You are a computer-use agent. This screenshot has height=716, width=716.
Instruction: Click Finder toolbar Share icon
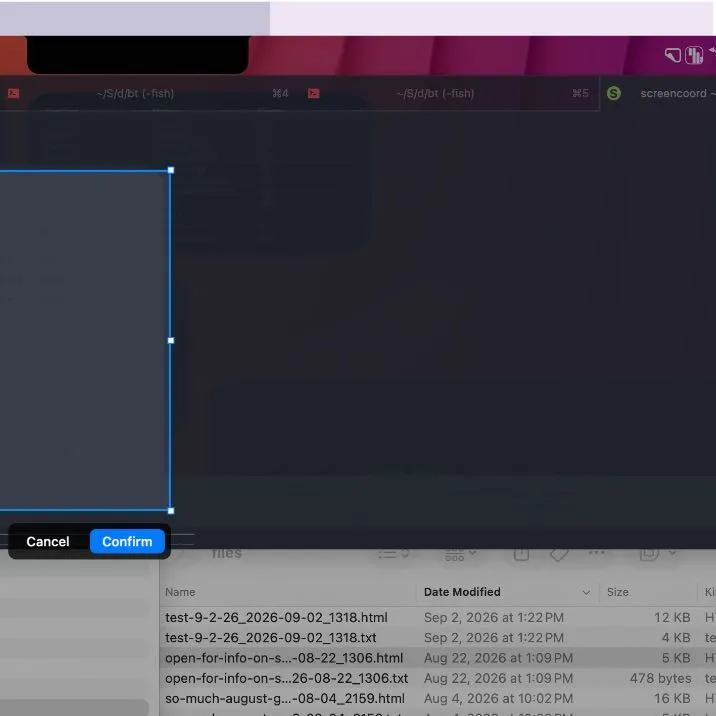(x=521, y=553)
